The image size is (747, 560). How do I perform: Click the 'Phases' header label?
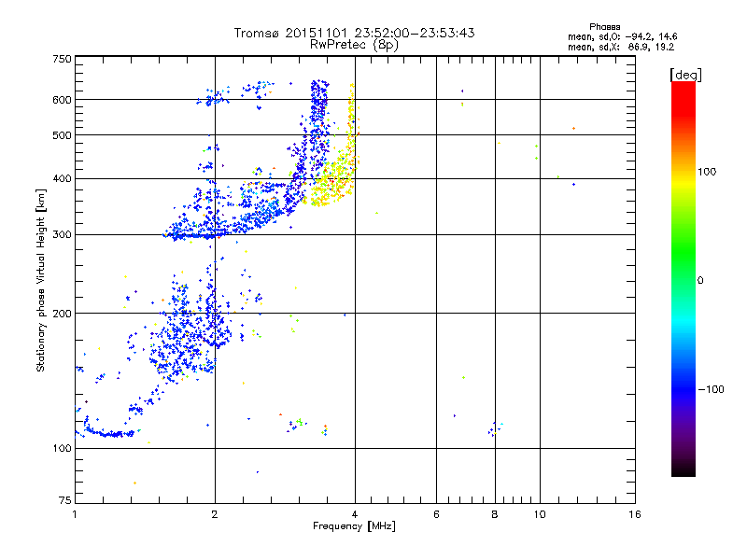[604, 27]
